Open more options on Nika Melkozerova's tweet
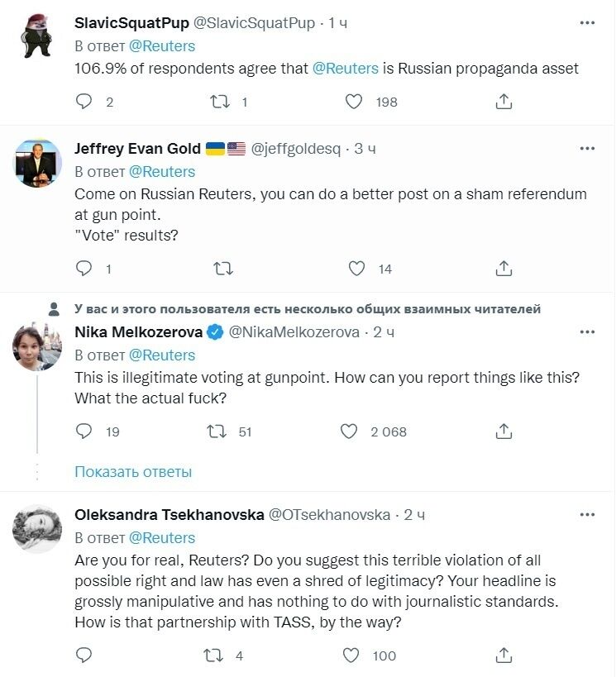616x677 pixels. pyautogui.click(x=587, y=331)
